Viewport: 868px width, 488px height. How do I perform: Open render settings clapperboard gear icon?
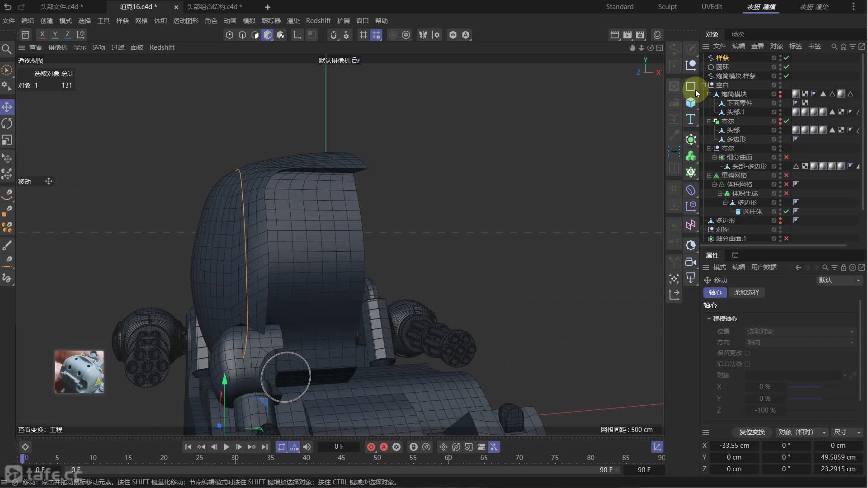click(x=640, y=35)
